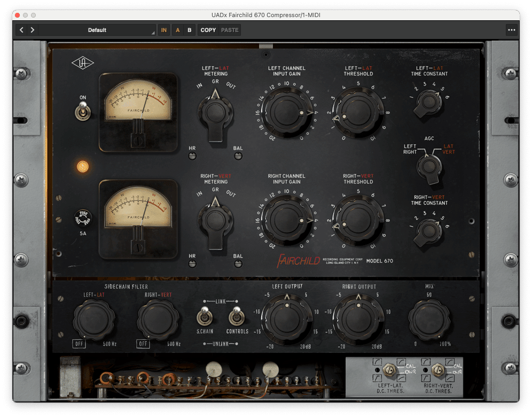Click the Universal Audio diamond logo
Screen dimensions: 532x417
[x=82, y=62]
